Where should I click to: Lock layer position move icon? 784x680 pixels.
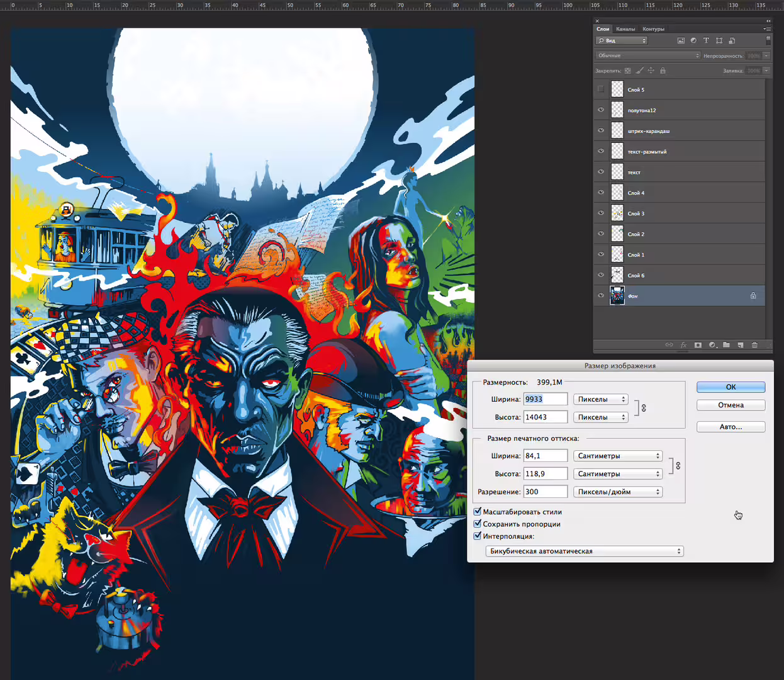click(651, 71)
